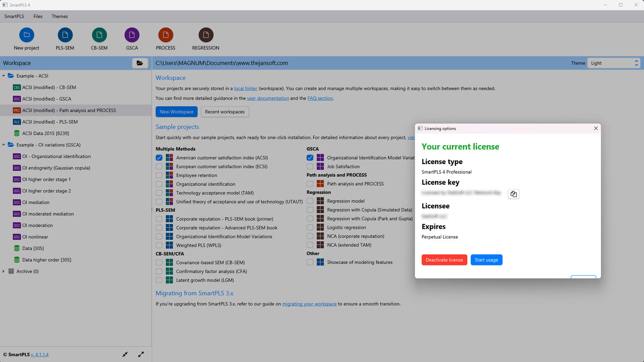Check Weighted PLS (WPLS) sample
The width and height of the screenshot is (644, 362).
pyautogui.click(x=159, y=245)
